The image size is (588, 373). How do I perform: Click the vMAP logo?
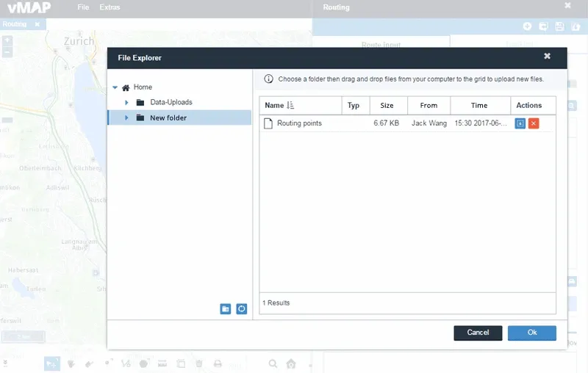29,7
